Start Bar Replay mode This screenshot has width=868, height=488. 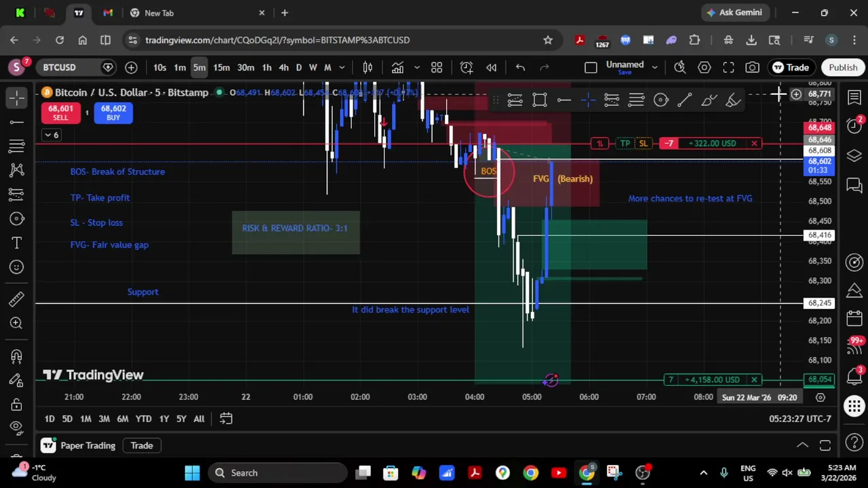[491, 67]
